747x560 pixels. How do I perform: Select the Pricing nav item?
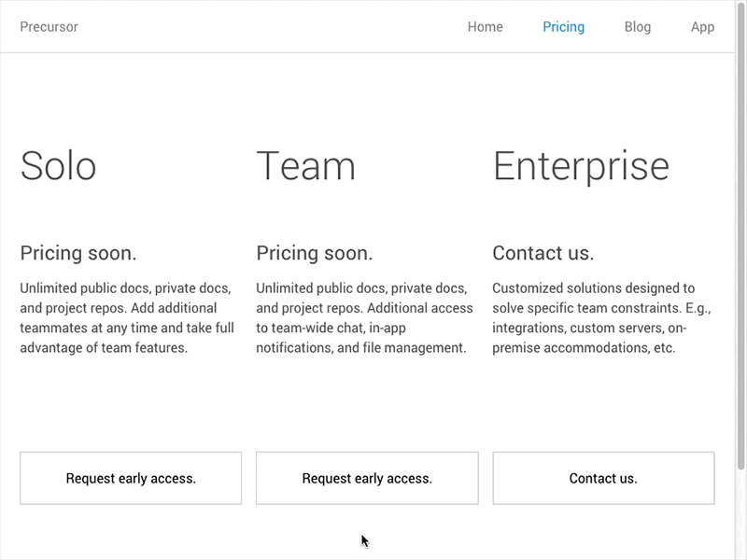point(563,27)
